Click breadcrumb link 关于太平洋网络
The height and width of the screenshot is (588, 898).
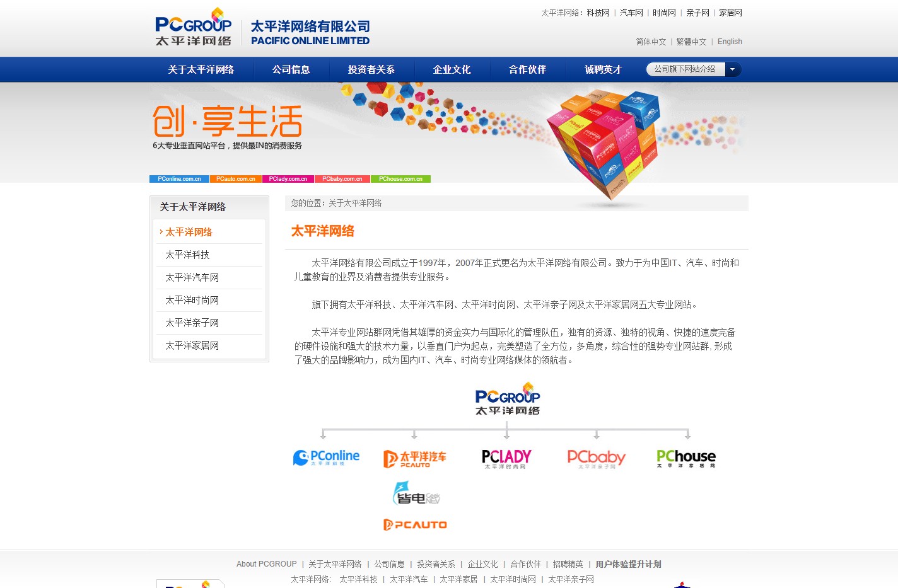tap(355, 203)
